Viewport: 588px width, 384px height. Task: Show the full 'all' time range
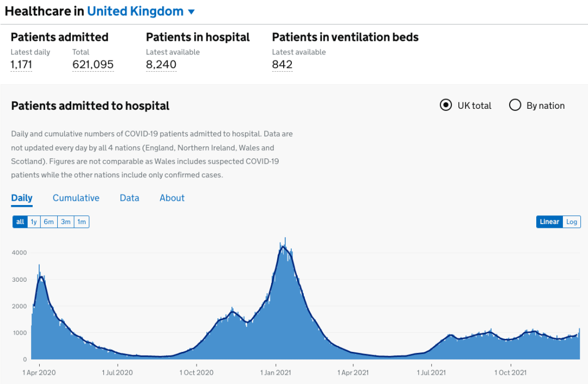(20, 222)
